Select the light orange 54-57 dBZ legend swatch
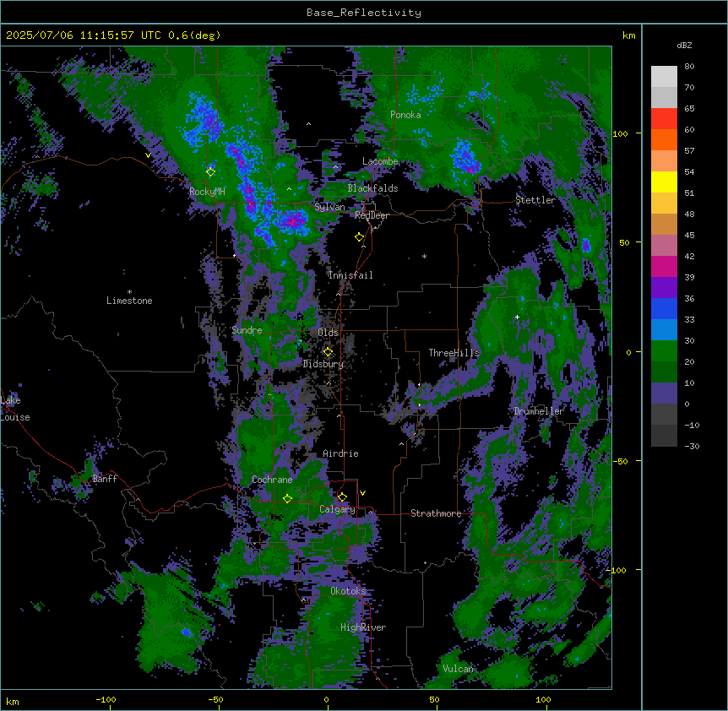The width and height of the screenshot is (728, 711). [664, 161]
